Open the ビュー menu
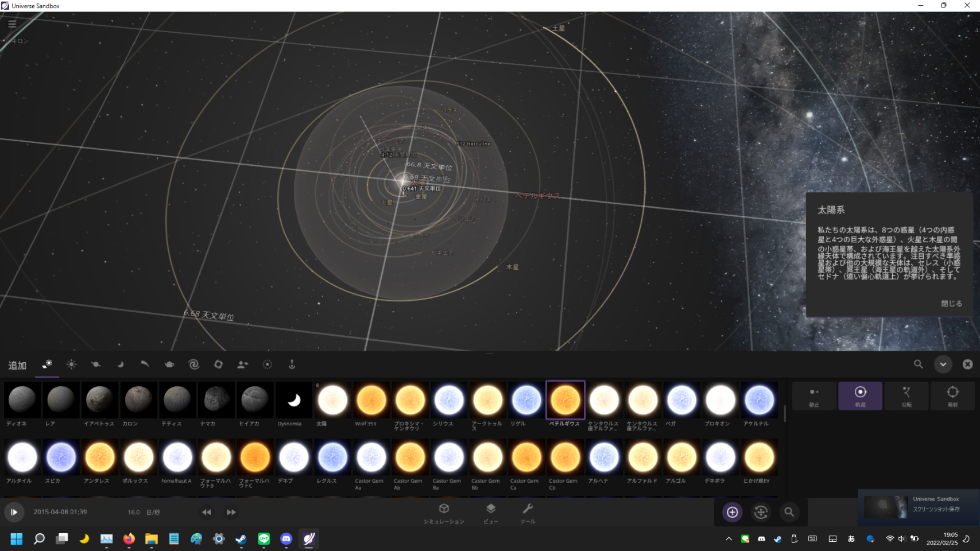This screenshot has width=980, height=551. pos(490,513)
